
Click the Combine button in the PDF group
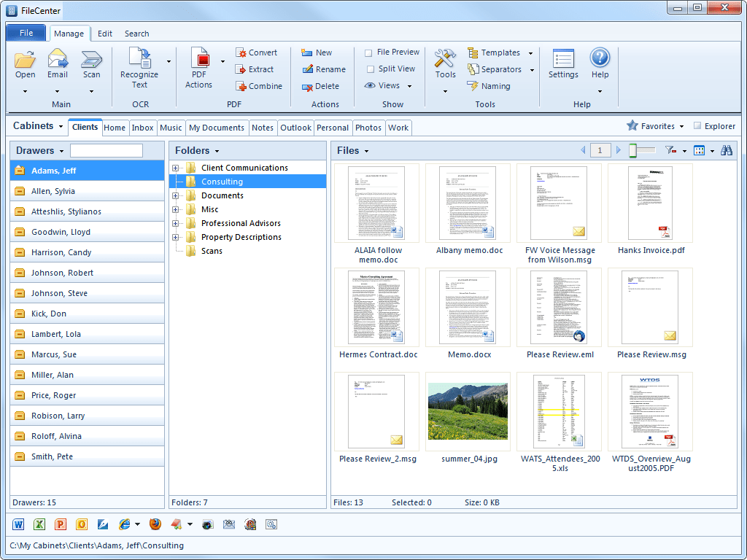pyautogui.click(x=259, y=85)
